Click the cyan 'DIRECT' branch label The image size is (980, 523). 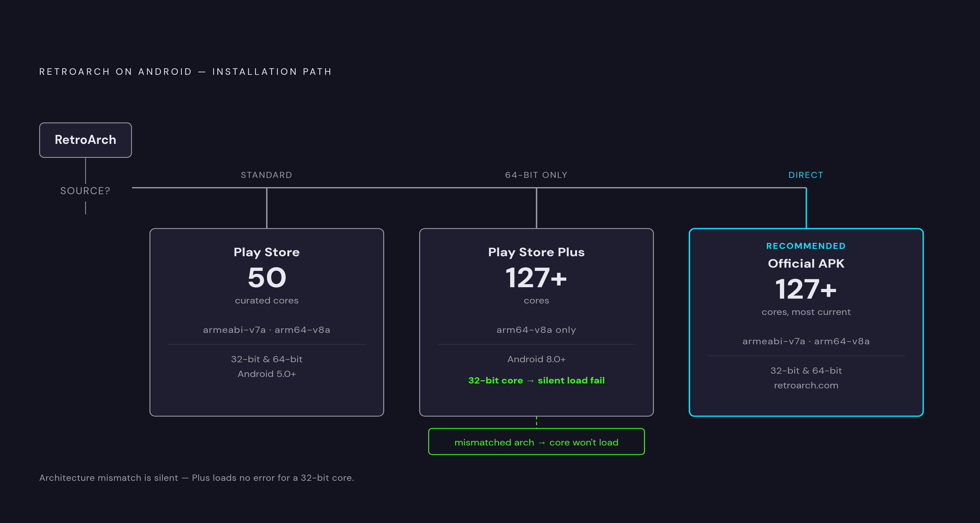click(806, 175)
